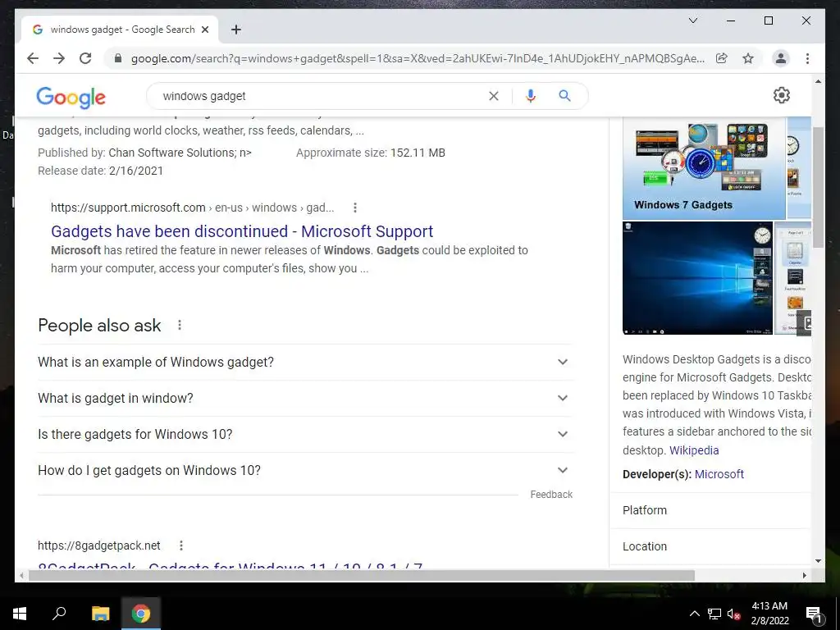Click the vertical scrollbar thumb

point(818,188)
